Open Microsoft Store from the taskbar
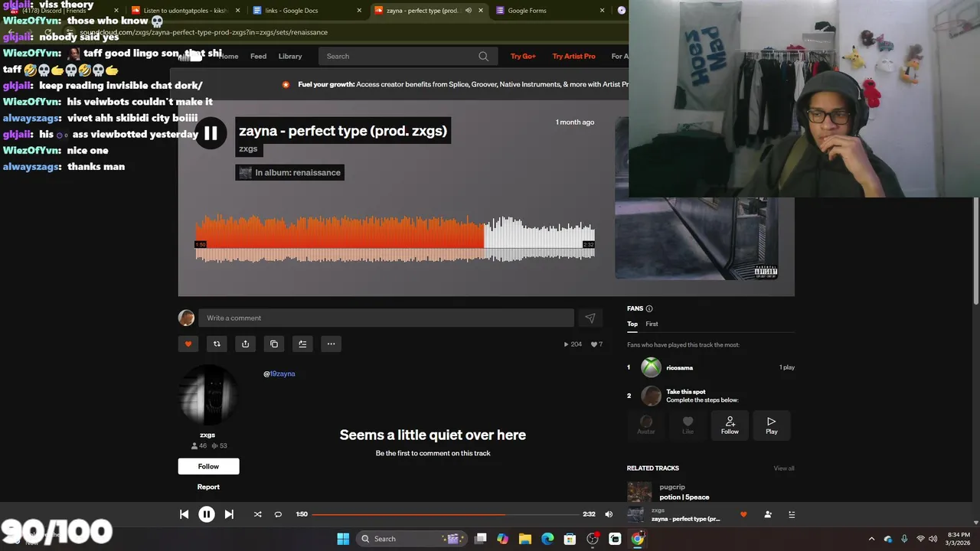 click(570, 539)
